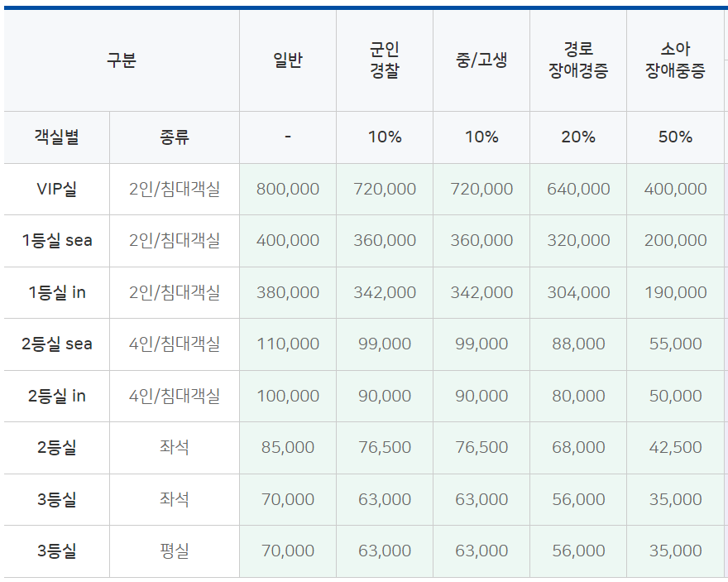Click the 일반 column header
The image size is (728, 582).
(x=287, y=58)
